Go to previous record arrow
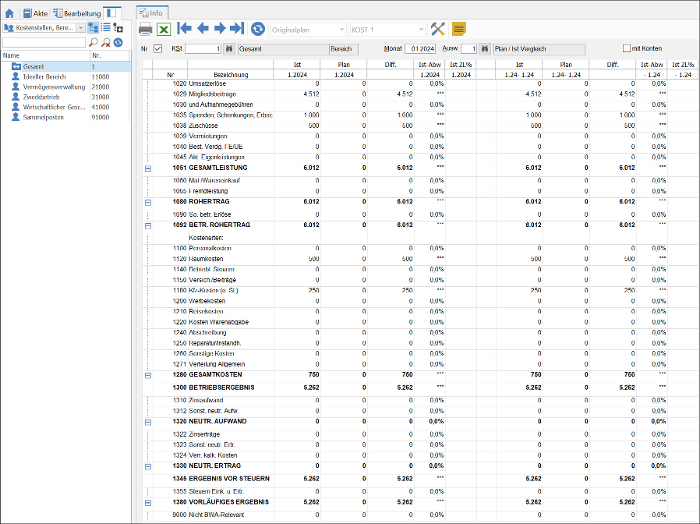700x524 pixels. (x=203, y=29)
